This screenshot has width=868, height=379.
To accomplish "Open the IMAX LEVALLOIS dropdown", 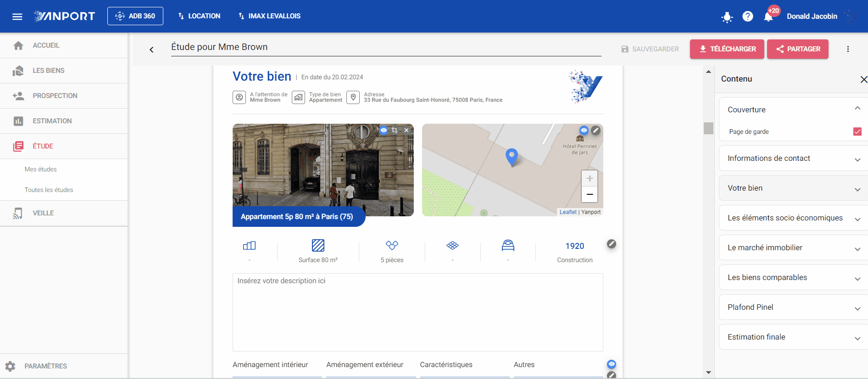I will (269, 16).
